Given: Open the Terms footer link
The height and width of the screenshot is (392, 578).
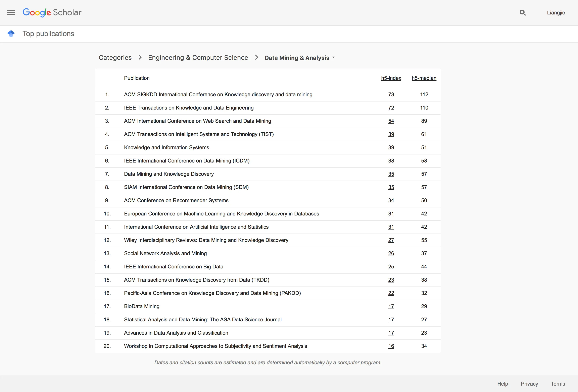Looking at the screenshot, I should tap(558, 384).
